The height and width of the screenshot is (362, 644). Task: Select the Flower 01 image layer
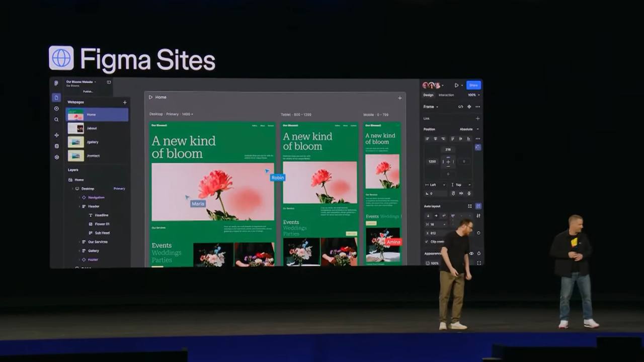click(102, 224)
